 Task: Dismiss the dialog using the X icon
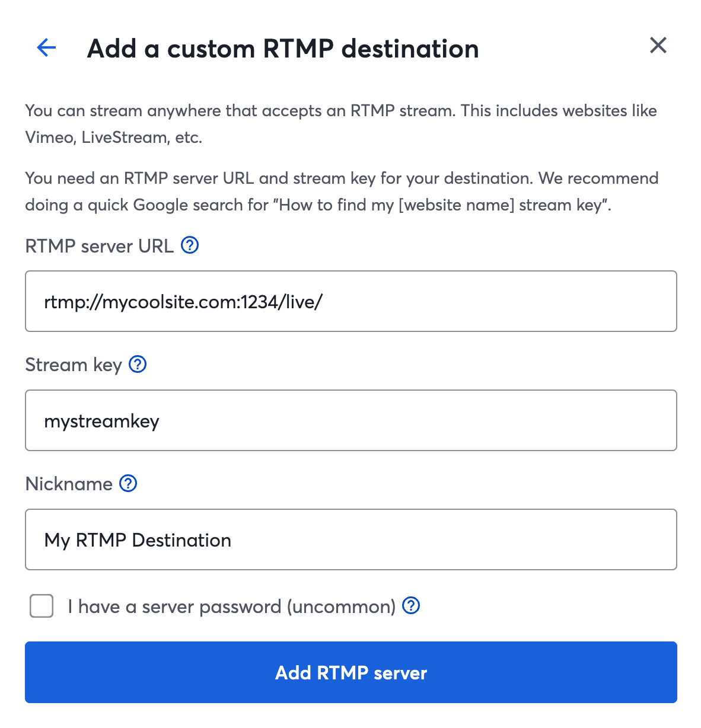[x=658, y=45]
